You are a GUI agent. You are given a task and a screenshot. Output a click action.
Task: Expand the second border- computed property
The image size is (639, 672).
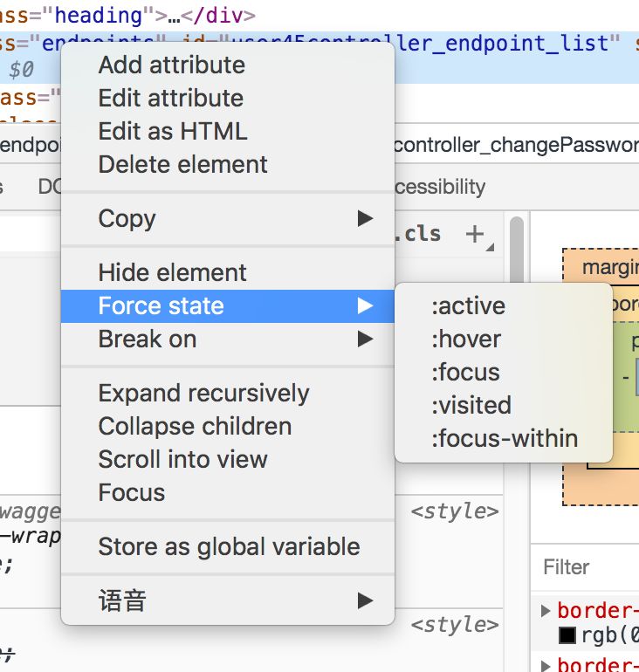coord(545,665)
